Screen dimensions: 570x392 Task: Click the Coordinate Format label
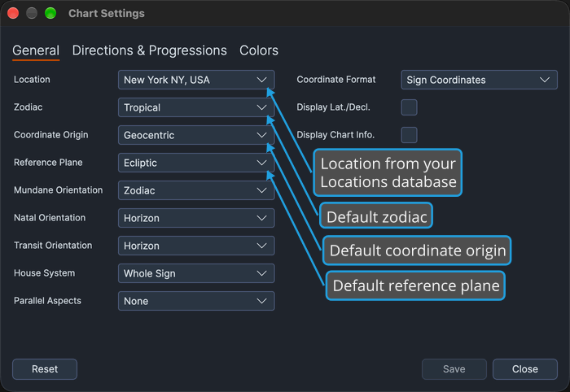335,80
